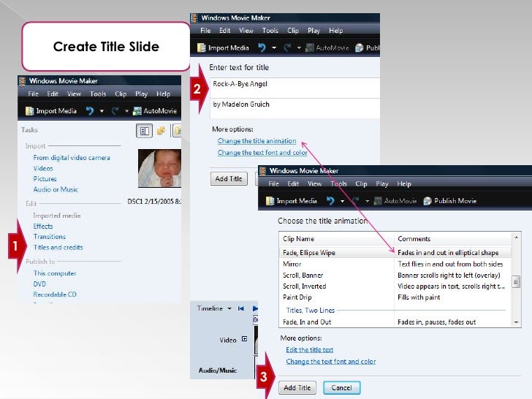Click the animation list scroll down arrow

point(516,322)
